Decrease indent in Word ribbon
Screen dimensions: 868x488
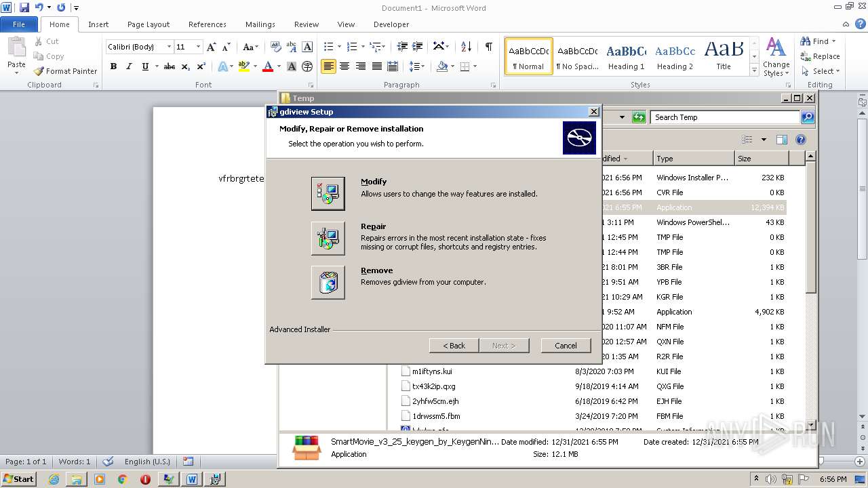coord(402,47)
